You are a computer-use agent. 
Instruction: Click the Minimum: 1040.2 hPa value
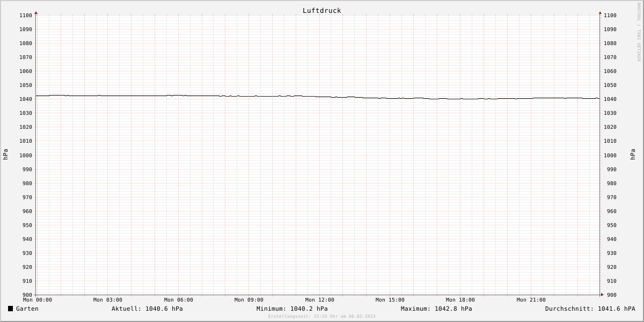point(292,309)
